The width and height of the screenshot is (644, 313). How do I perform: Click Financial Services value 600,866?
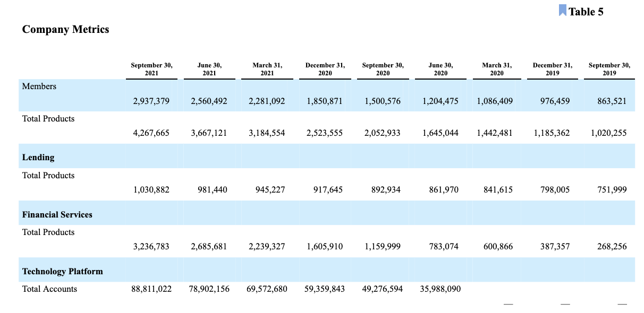point(498,247)
